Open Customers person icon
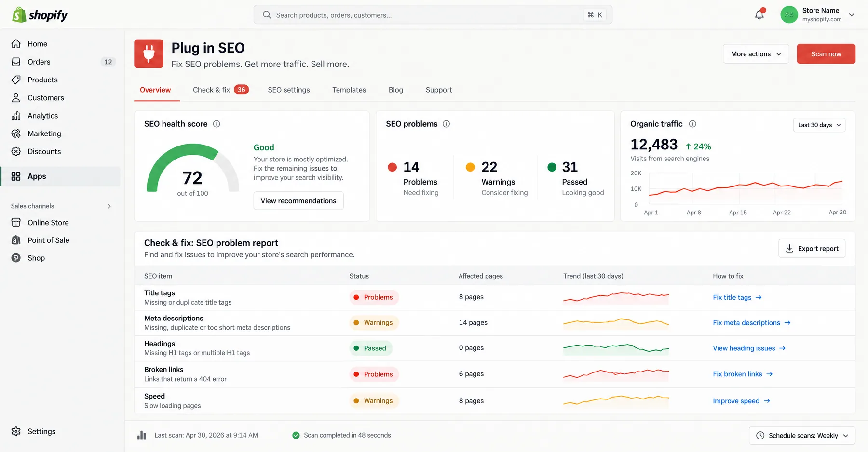Viewport: 868px width, 452px height. [x=16, y=98]
